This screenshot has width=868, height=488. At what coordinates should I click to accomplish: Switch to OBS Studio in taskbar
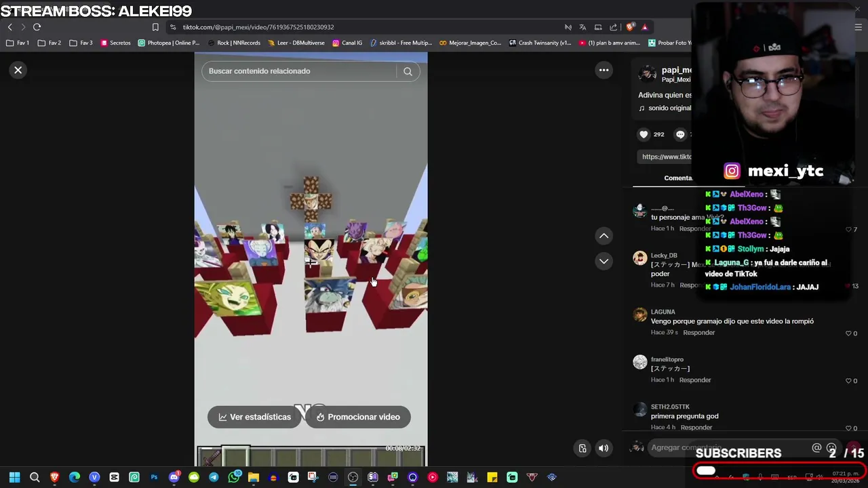(353, 477)
